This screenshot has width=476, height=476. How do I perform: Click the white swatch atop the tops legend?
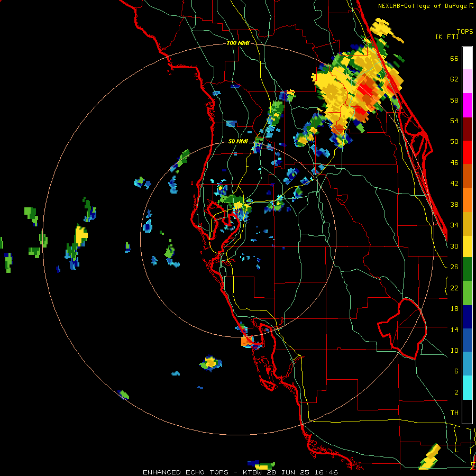(467, 58)
